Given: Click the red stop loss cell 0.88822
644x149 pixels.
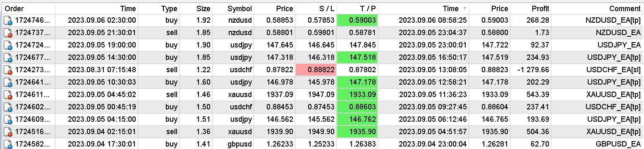Looking at the screenshot, I should 316,70.
